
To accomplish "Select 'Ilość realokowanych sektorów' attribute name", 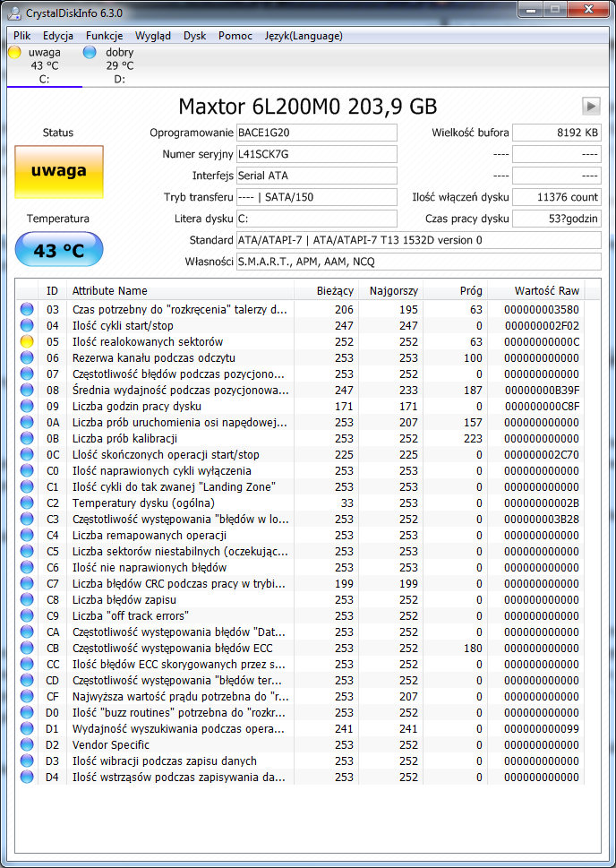I will 148,341.
